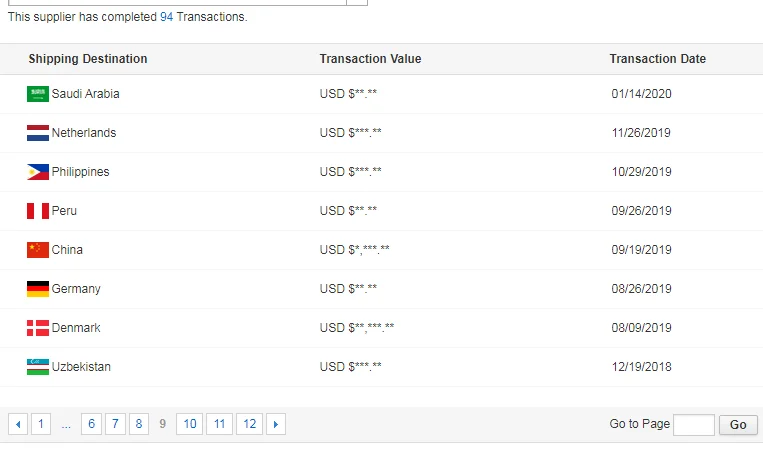Go to the next page arrow
This screenshot has width=763, height=455.
pyautogui.click(x=276, y=424)
